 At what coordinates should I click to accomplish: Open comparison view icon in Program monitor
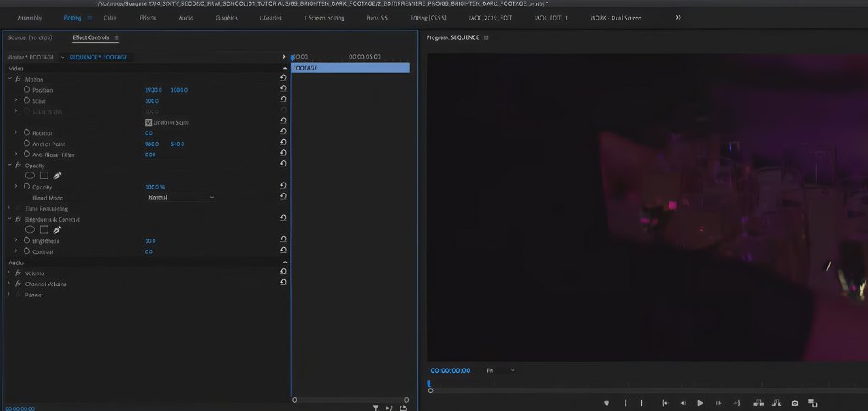pos(812,403)
